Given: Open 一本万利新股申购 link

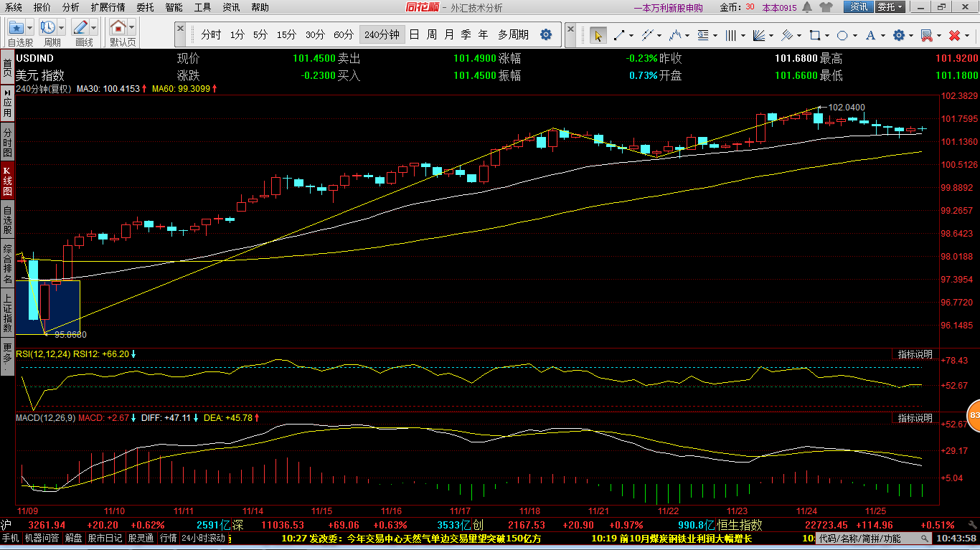Looking at the screenshot, I should (668, 8).
